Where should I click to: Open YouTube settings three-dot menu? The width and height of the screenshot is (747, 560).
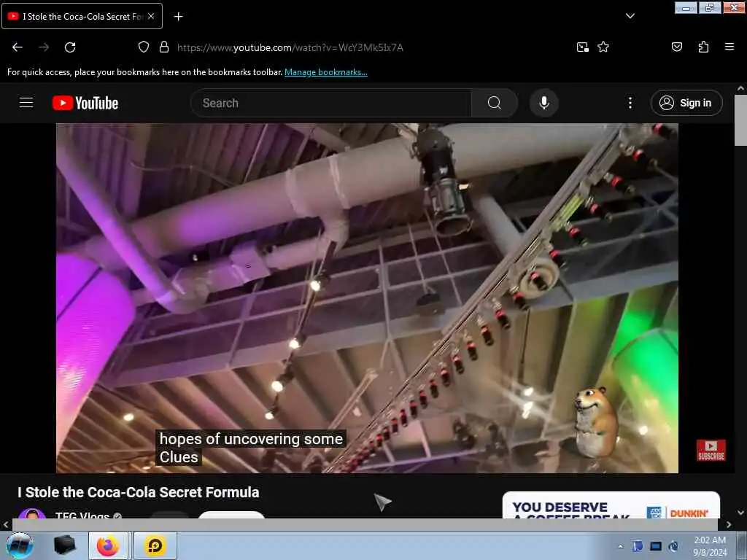point(630,103)
